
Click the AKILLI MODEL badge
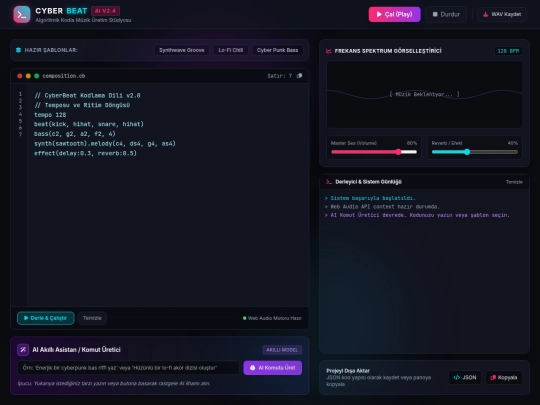(x=282, y=350)
